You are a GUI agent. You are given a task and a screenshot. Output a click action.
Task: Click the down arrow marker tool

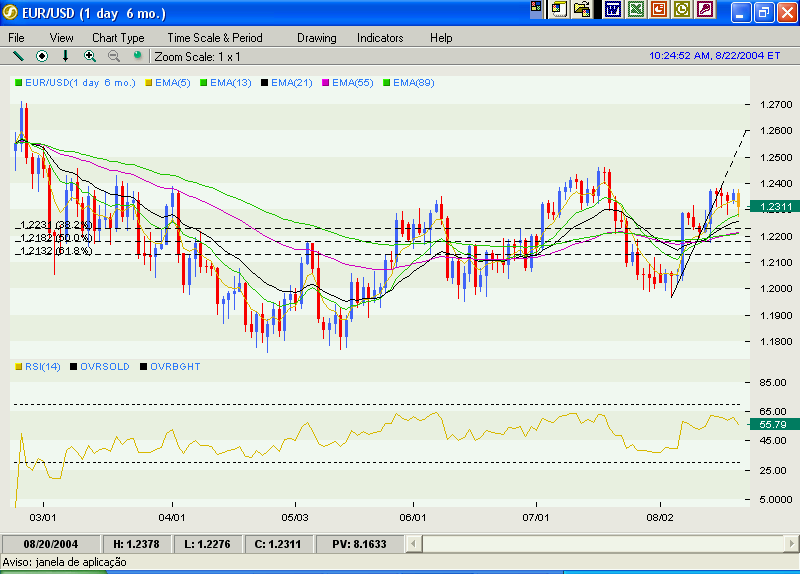click(66, 56)
